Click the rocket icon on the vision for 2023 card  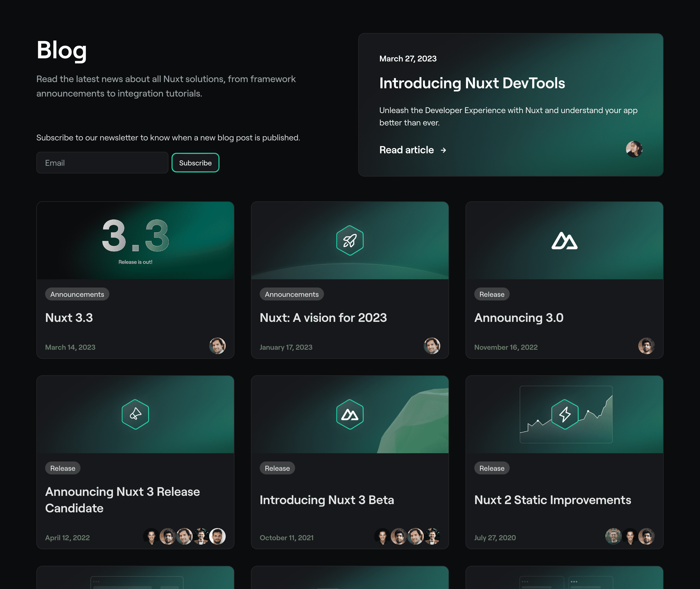(350, 240)
